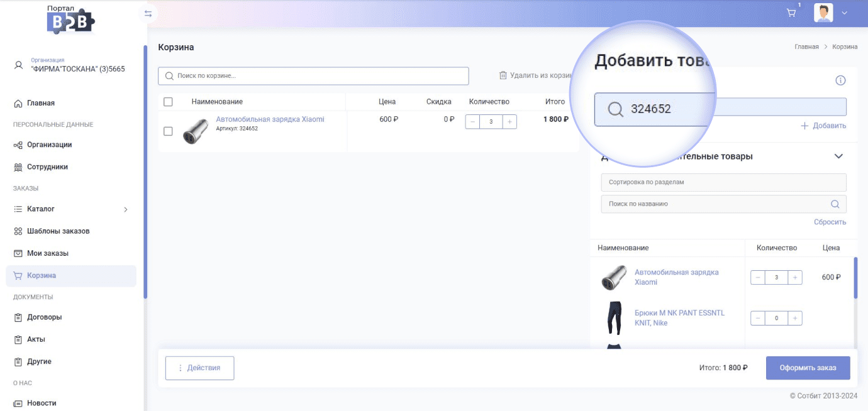The width and height of the screenshot is (868, 411).
Task: Increase quantity in cart table row
Action: click(x=509, y=121)
